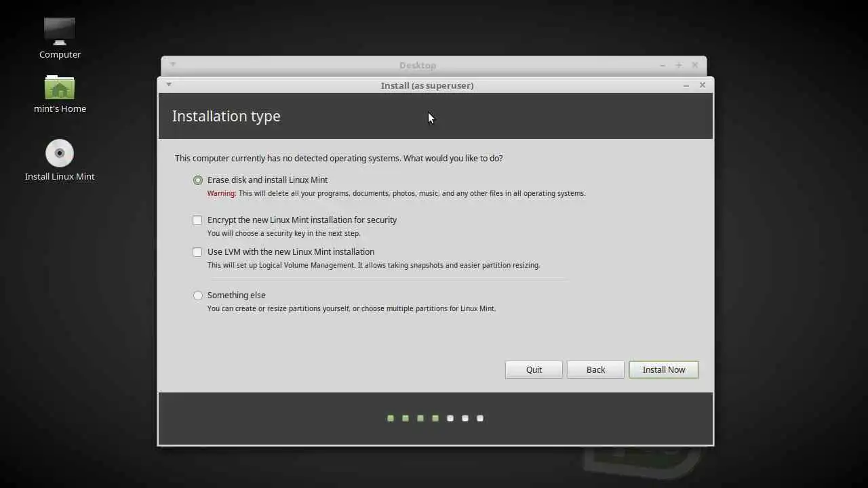The image size is (868, 488).
Task: Open the Desktop window menu arrow
Action: pos(173,64)
